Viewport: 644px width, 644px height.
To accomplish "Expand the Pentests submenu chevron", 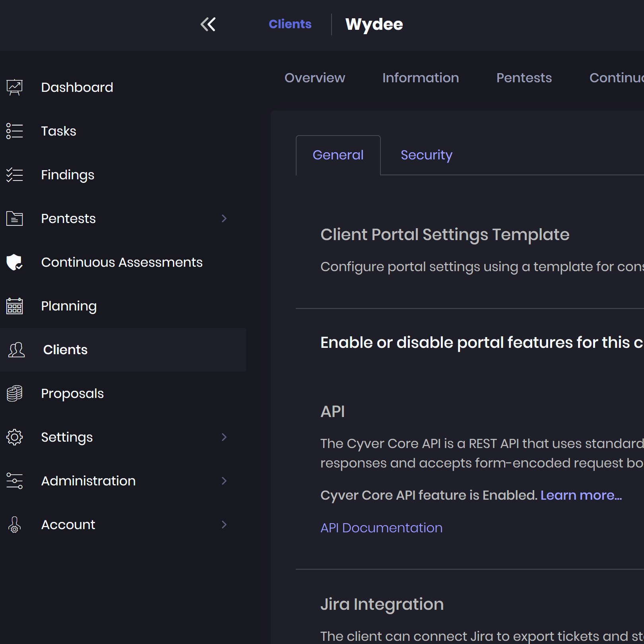I will pyautogui.click(x=224, y=219).
